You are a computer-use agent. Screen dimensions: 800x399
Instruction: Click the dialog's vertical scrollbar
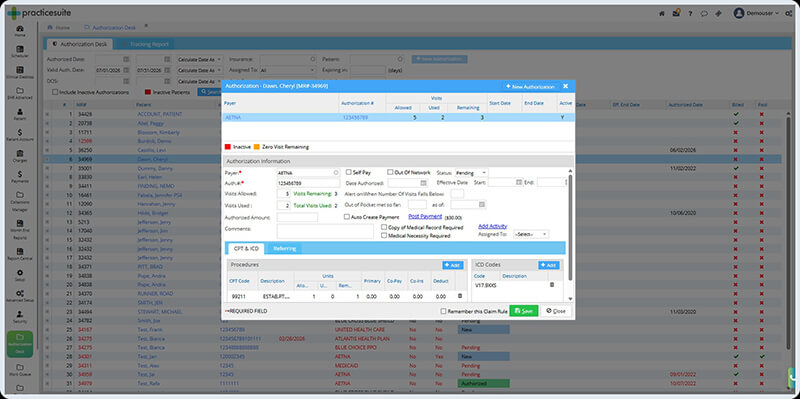point(570,227)
